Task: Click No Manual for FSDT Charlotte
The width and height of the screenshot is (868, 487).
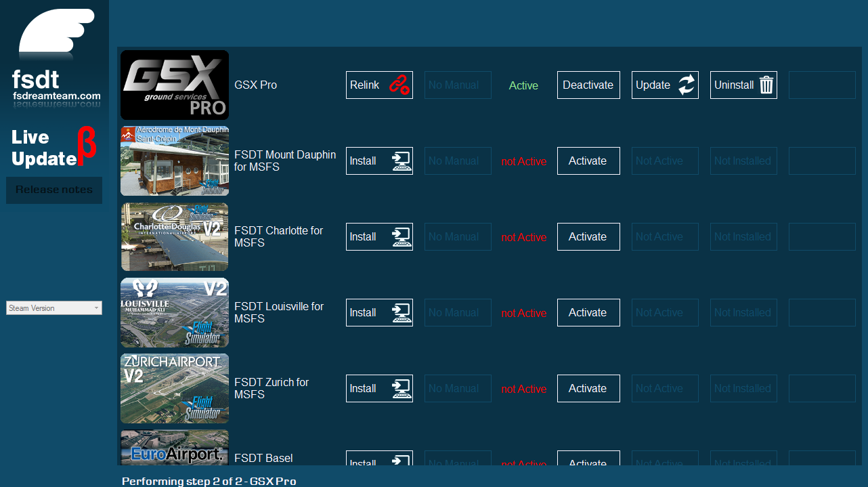Action: (x=458, y=237)
